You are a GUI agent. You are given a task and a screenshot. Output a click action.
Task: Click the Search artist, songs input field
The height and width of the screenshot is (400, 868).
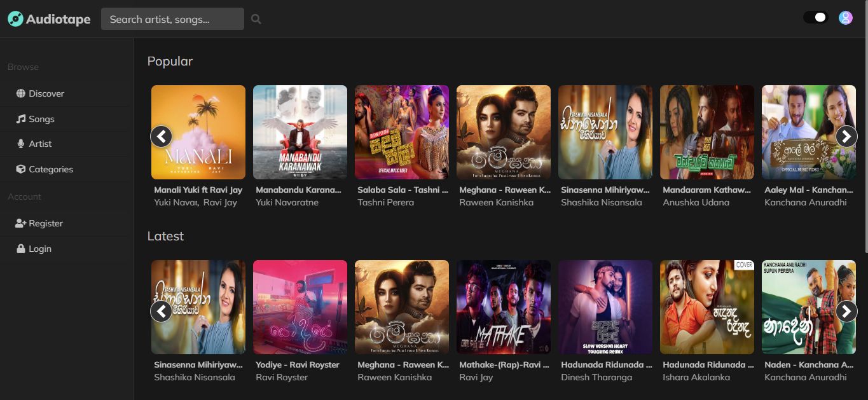click(x=172, y=19)
